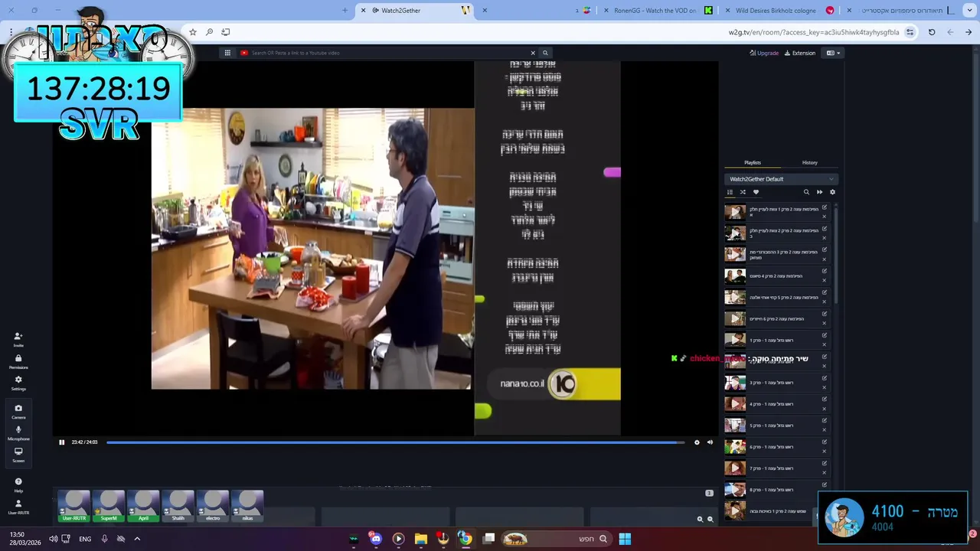Play the third playlist video thumbnail
The width and height of the screenshot is (980, 551).
pos(735,254)
